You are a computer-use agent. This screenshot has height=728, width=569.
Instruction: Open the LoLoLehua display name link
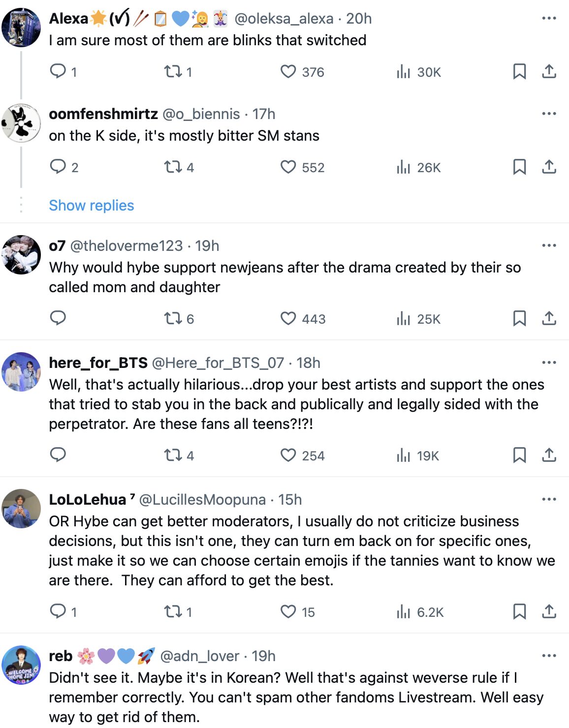click(88, 500)
